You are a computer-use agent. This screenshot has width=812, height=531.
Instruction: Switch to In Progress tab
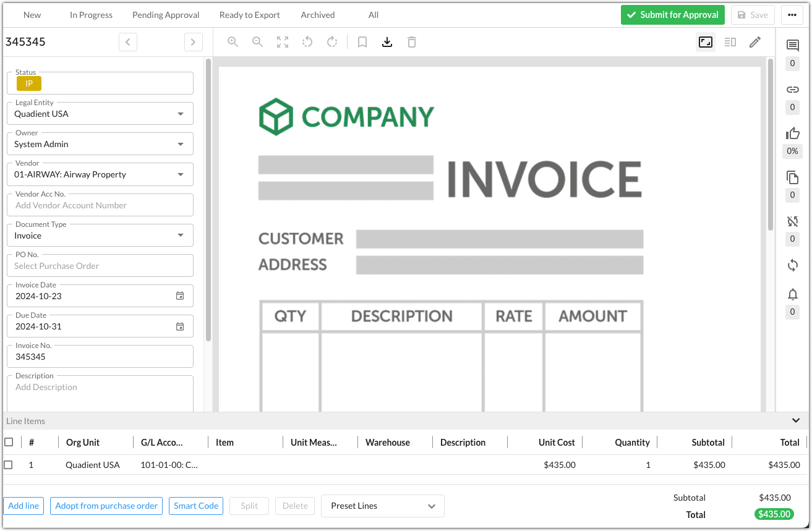[x=91, y=15]
